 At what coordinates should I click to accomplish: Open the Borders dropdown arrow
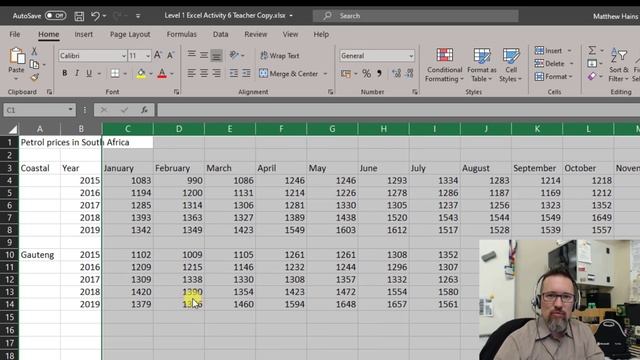pos(125,74)
